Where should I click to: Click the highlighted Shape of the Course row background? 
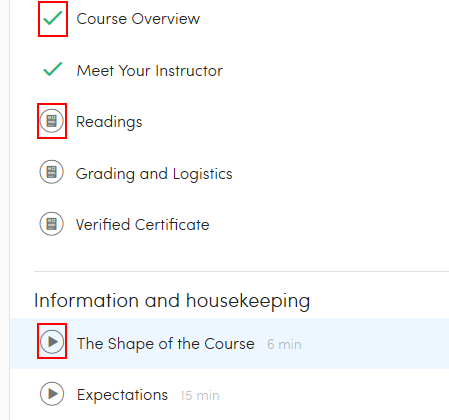coord(229,343)
